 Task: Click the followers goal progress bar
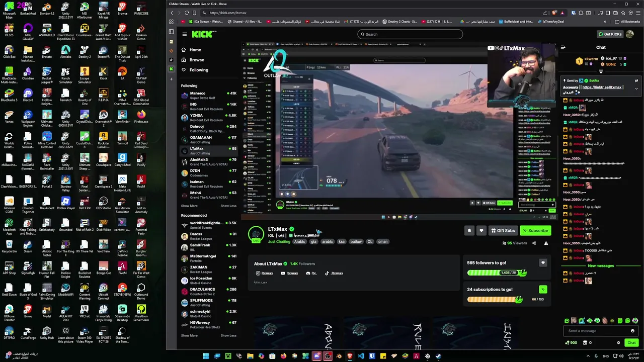point(497,273)
